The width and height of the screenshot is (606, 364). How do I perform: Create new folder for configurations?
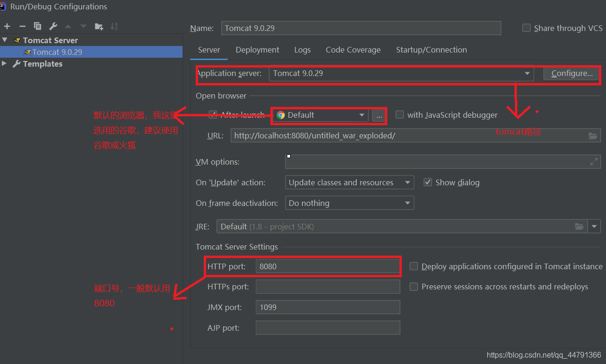[99, 26]
